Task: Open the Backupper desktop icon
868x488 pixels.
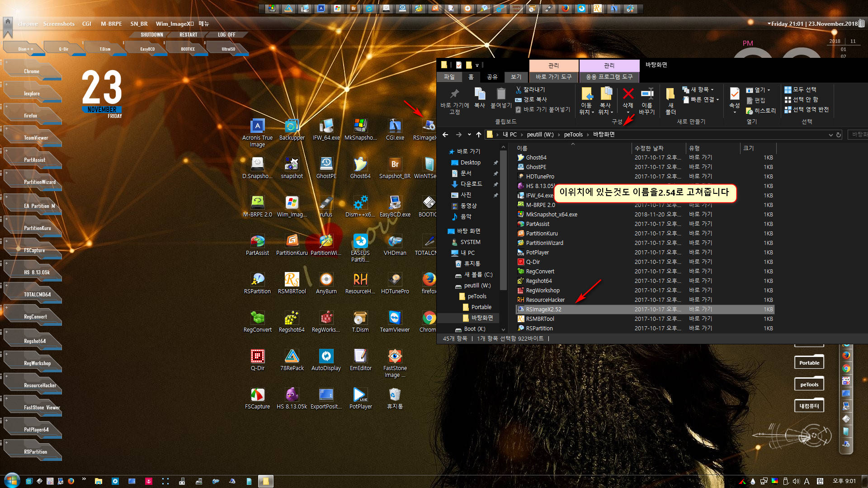Action: [x=292, y=130]
